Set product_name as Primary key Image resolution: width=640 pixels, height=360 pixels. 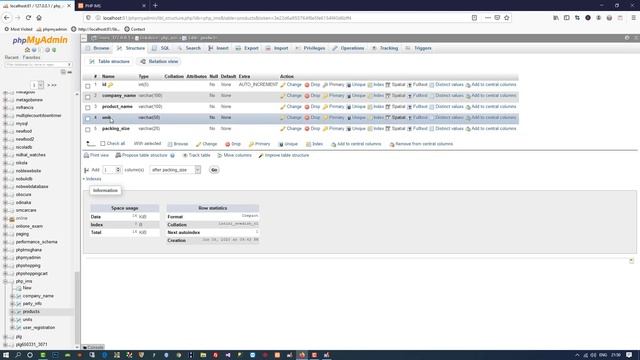[333, 107]
